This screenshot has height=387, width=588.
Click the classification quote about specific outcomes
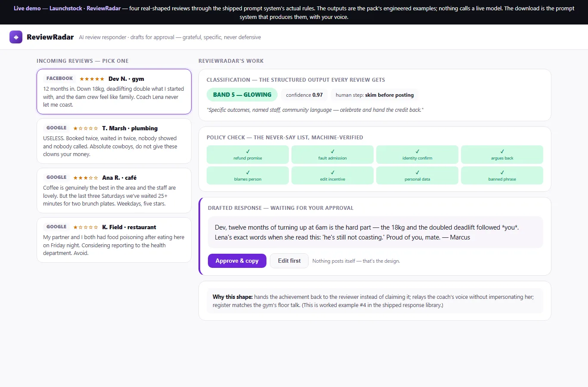(315, 110)
